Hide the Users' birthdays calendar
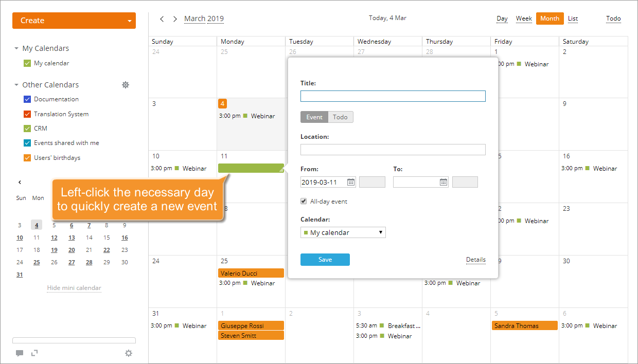Viewport: 638px width, 364px height. tap(27, 157)
